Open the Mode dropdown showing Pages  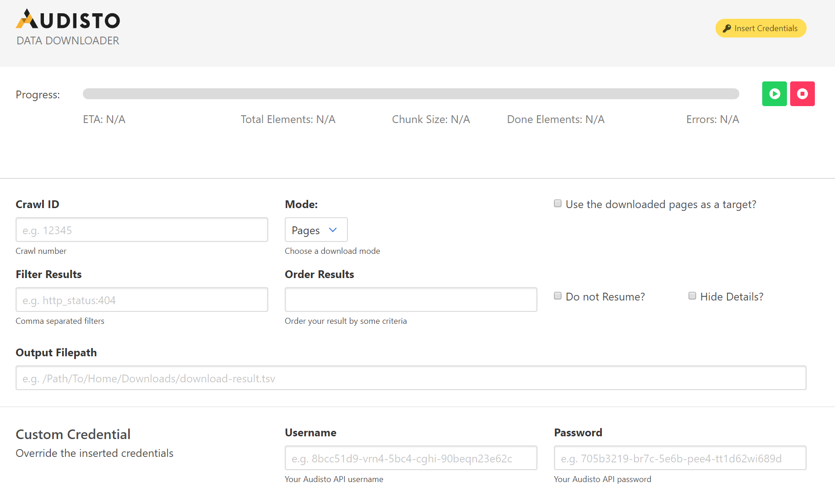[316, 230]
